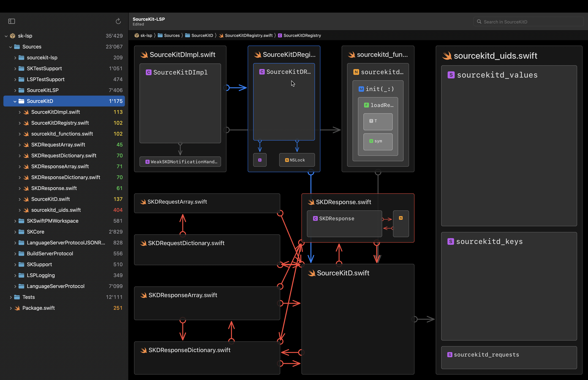Open the sourcekitd_fun… file card title
Viewport: 588px width, 380px height.
coord(382,55)
